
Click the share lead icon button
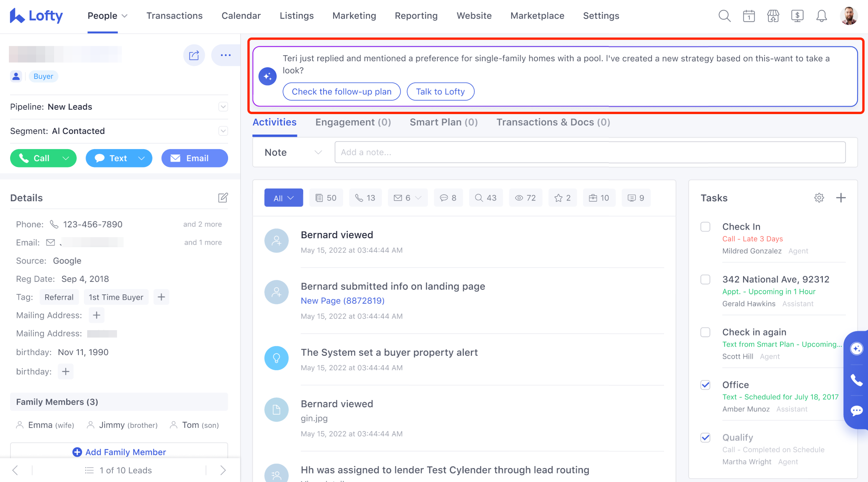194,55
